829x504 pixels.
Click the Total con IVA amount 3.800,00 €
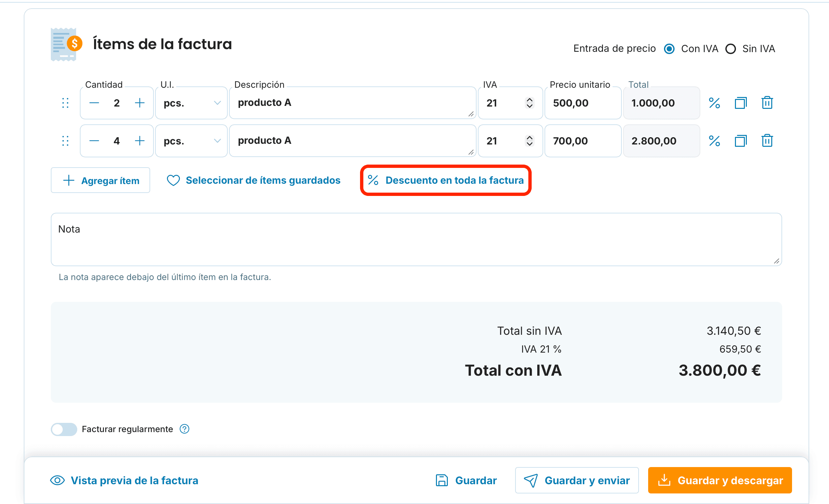720,370
